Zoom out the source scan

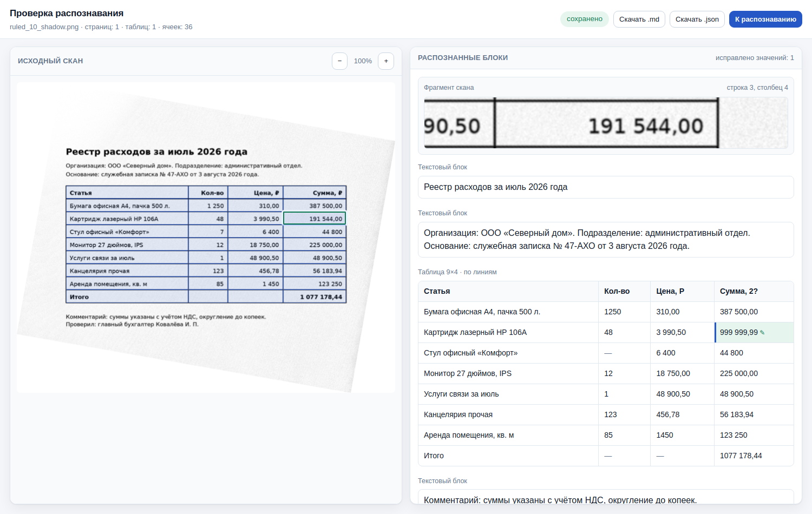coord(339,61)
